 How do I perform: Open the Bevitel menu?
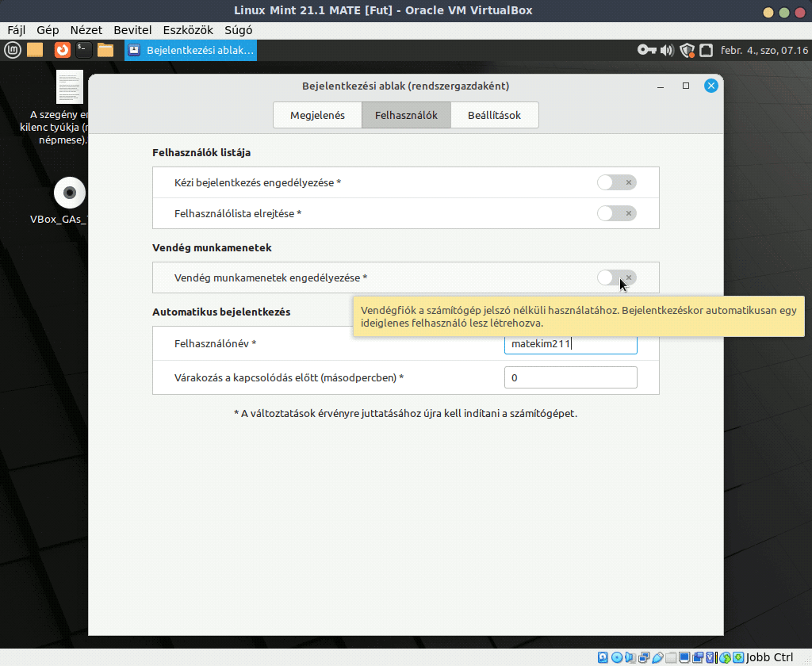(x=132, y=30)
